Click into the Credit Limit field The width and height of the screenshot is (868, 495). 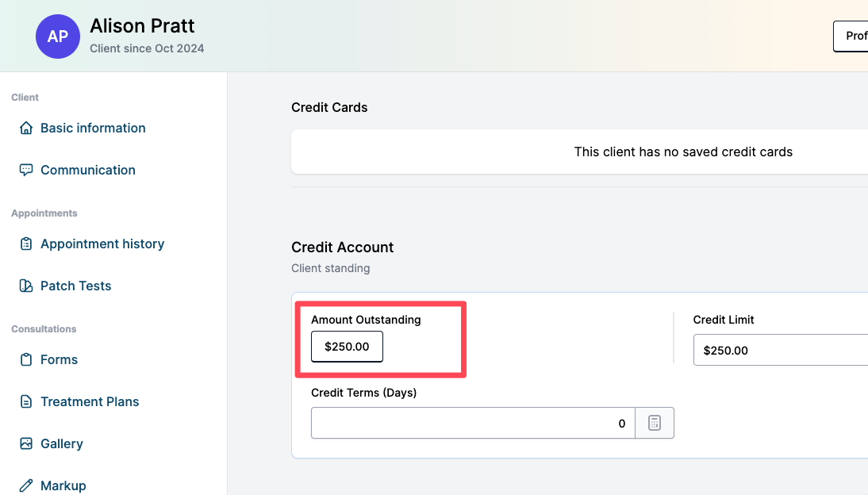778,350
